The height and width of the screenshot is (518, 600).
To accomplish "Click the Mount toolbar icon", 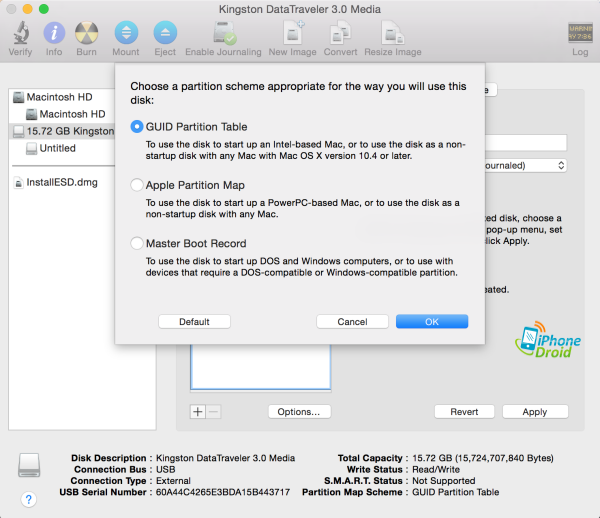I will [126, 33].
